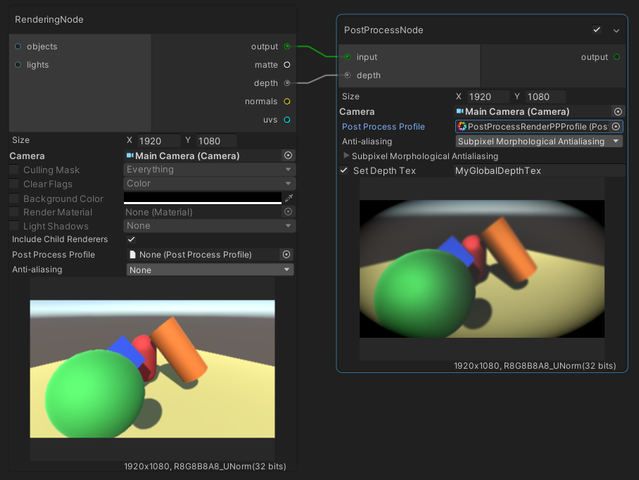
Task: Click the uvs output port
Action: 288,120
